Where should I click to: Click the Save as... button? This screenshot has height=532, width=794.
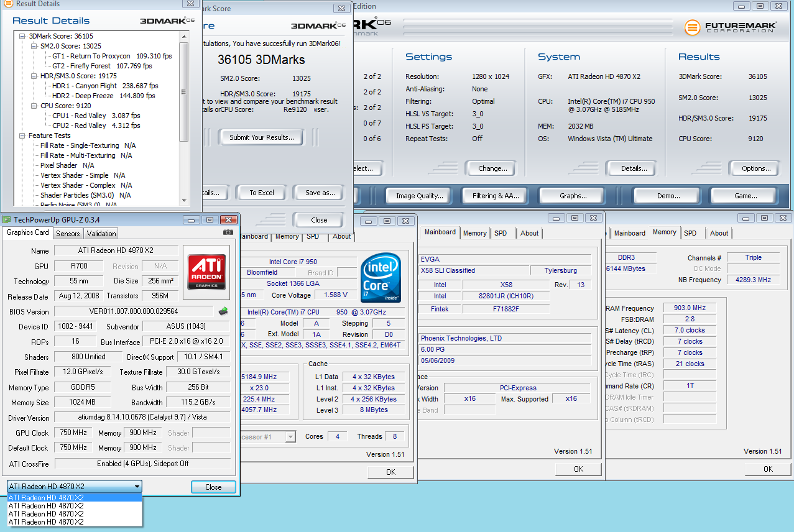(320, 193)
